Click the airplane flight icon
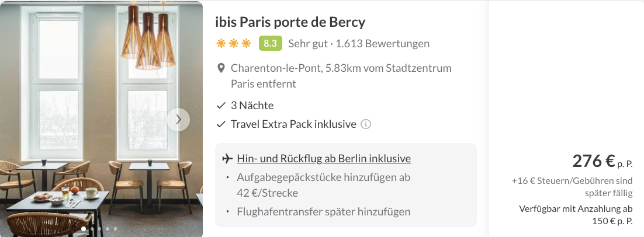This screenshot has width=644, height=237. coord(227,159)
